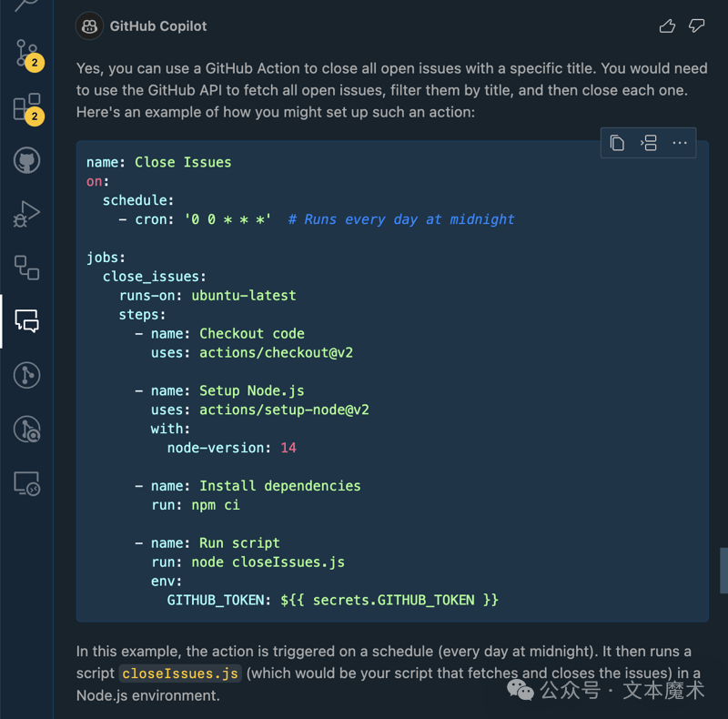
Task: Open the Run and Debug view
Action: click(x=27, y=214)
